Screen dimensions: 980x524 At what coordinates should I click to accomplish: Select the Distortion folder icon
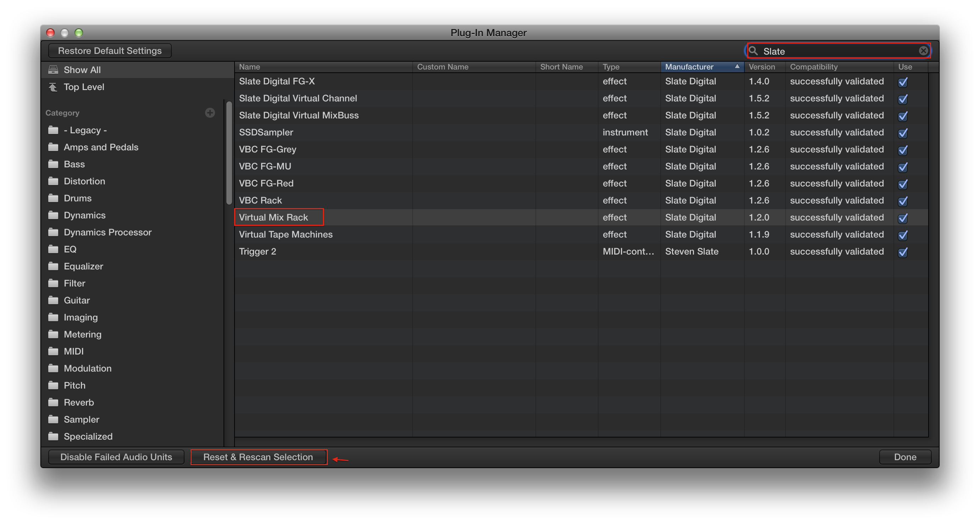(53, 182)
